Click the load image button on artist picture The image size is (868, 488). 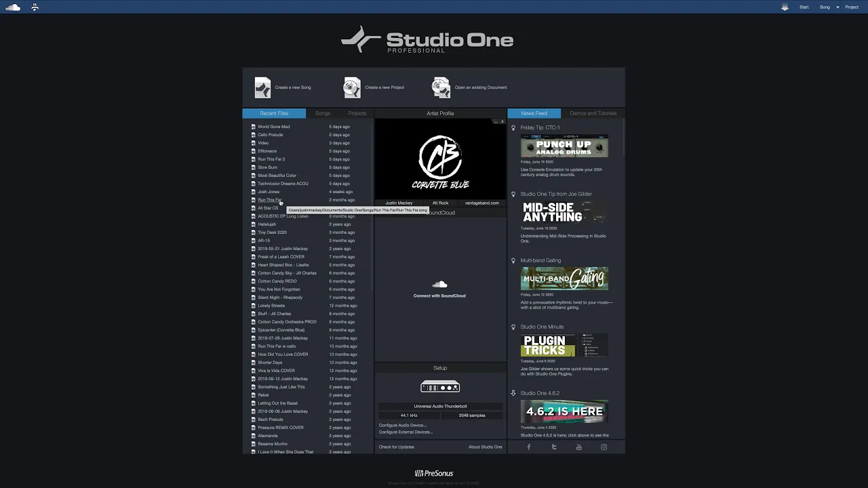tap(496, 122)
